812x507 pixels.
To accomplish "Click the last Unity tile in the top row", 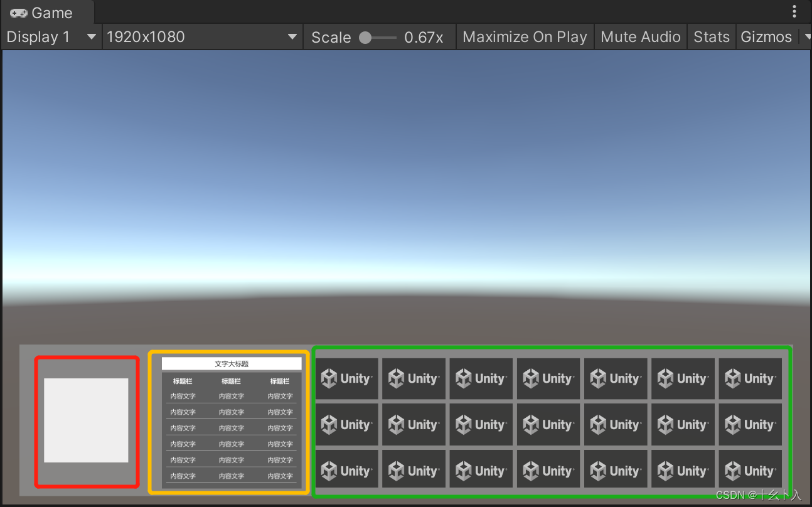I will pyautogui.click(x=751, y=378).
